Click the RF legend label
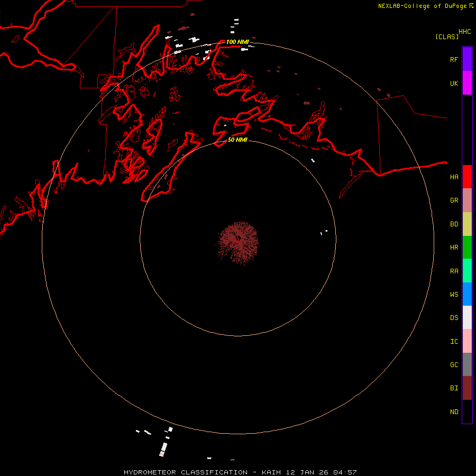This screenshot has height=476, width=476. click(454, 59)
